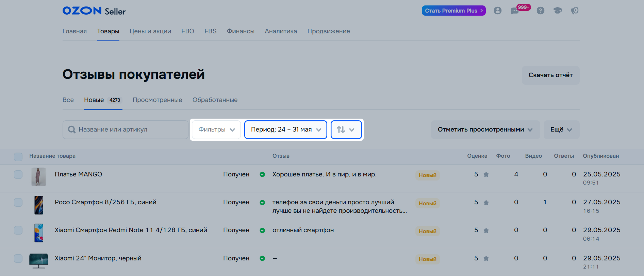644x276 pixels.
Task: Click the Название товара column header
Action: coord(52,156)
